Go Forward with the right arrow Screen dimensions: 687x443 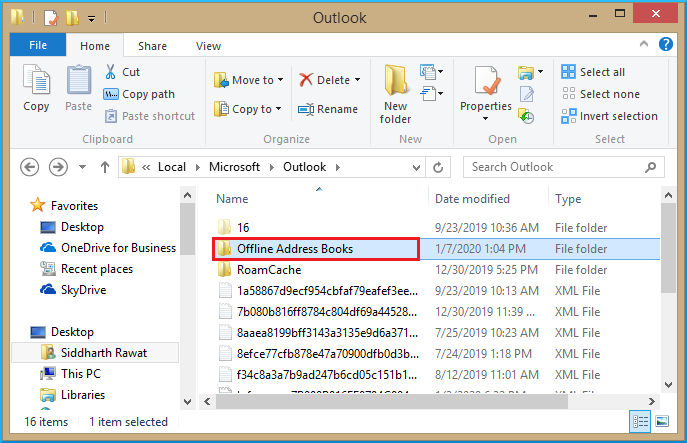(58, 167)
